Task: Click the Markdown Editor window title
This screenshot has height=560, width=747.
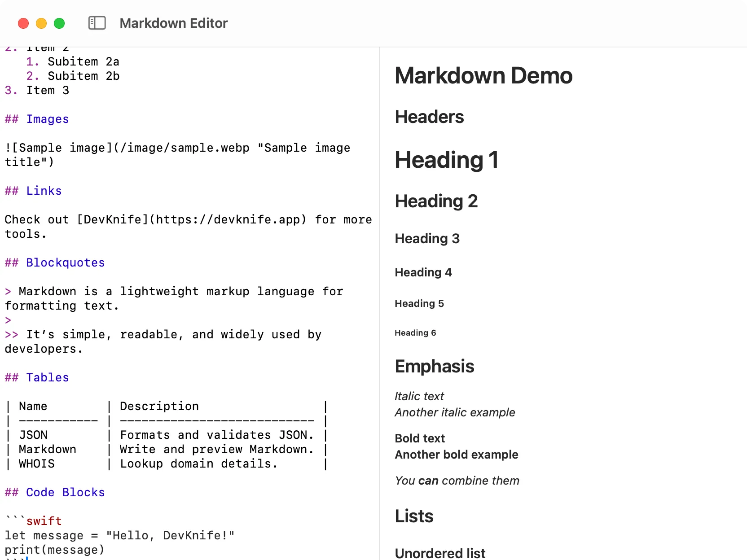Action: coord(174,23)
